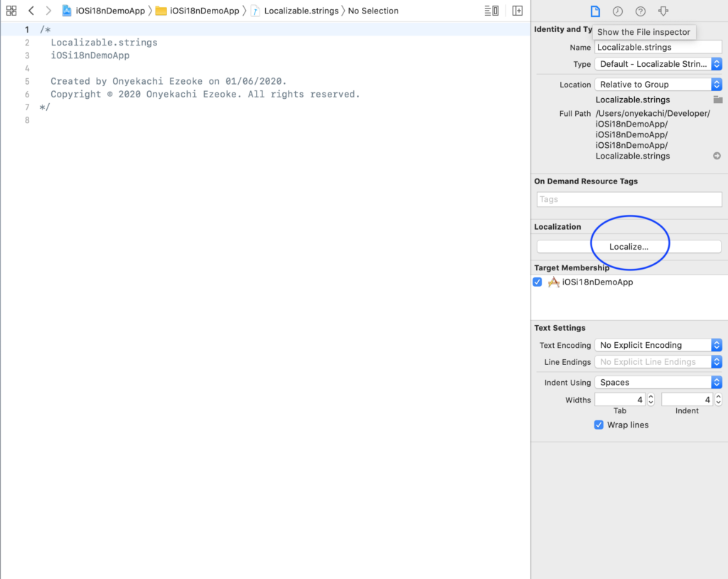Image resolution: width=728 pixels, height=579 pixels.
Task: Click line number 8 in the gutter
Action: click(x=28, y=120)
